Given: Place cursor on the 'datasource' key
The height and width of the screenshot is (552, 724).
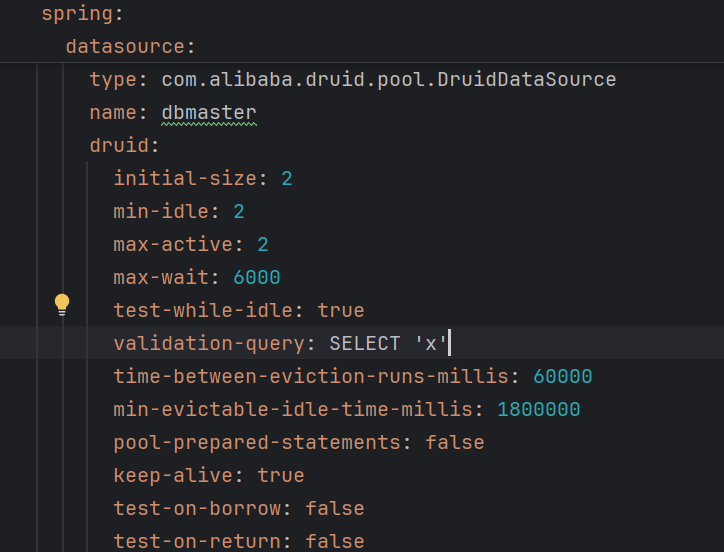Looking at the screenshot, I should (x=124, y=47).
